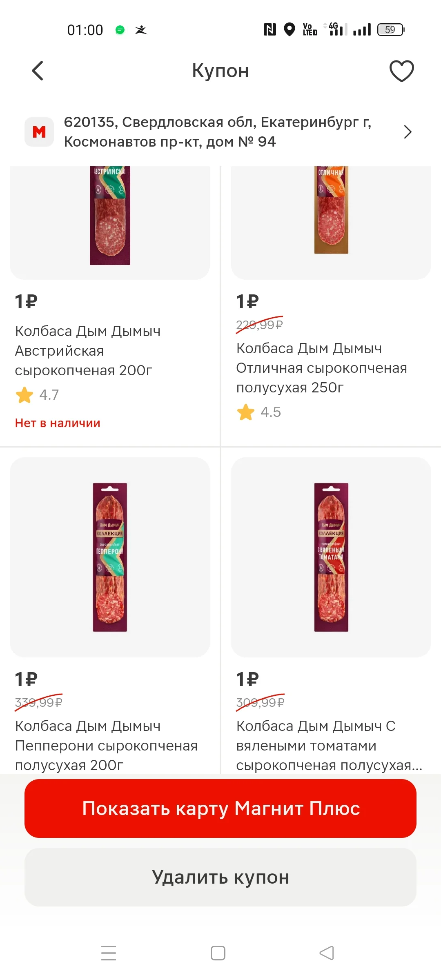Open Android recent apps menu icon
The height and width of the screenshot is (980, 441).
click(x=109, y=953)
